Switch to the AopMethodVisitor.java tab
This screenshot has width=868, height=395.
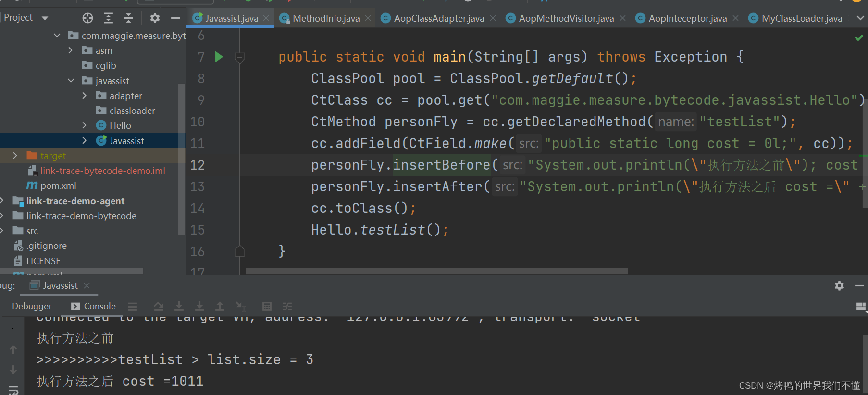[566, 18]
